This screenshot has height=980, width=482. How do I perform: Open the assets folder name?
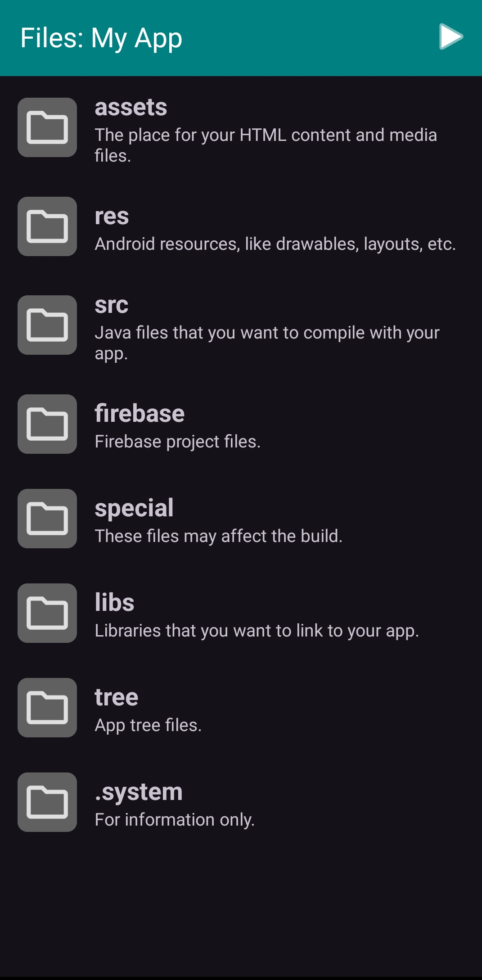point(131,108)
